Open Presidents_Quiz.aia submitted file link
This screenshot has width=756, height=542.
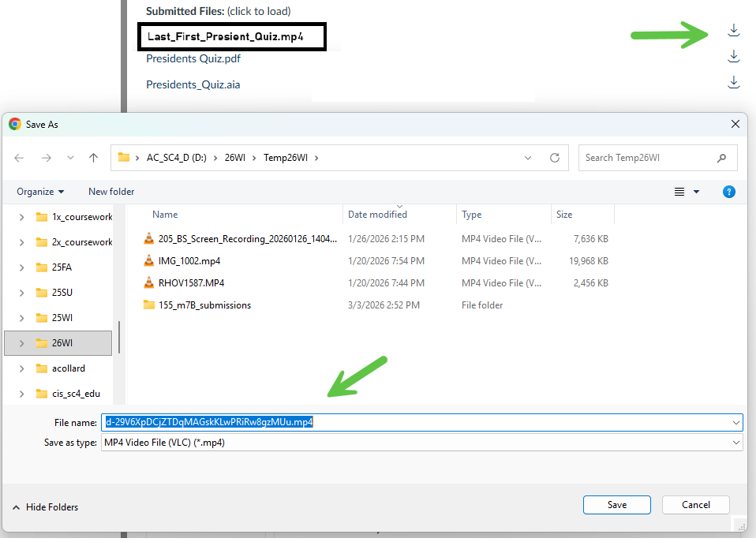click(x=193, y=84)
